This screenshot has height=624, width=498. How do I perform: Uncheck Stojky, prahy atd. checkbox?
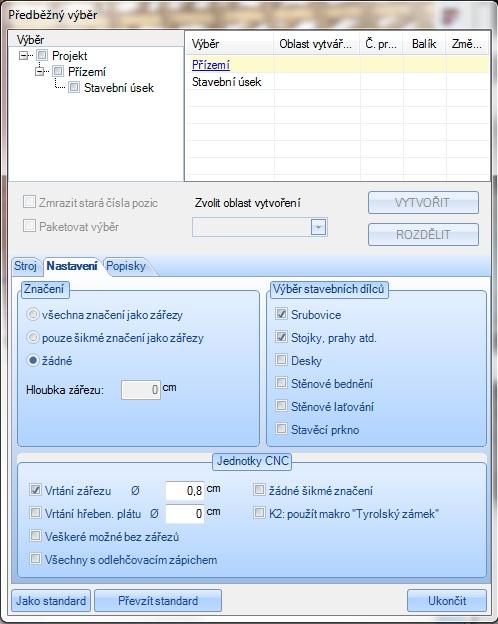[281, 337]
